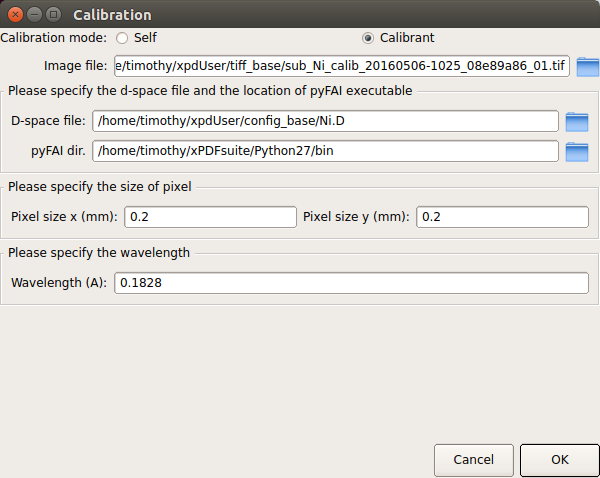Click the Image file path field
This screenshot has height=478, width=600.
(x=342, y=66)
